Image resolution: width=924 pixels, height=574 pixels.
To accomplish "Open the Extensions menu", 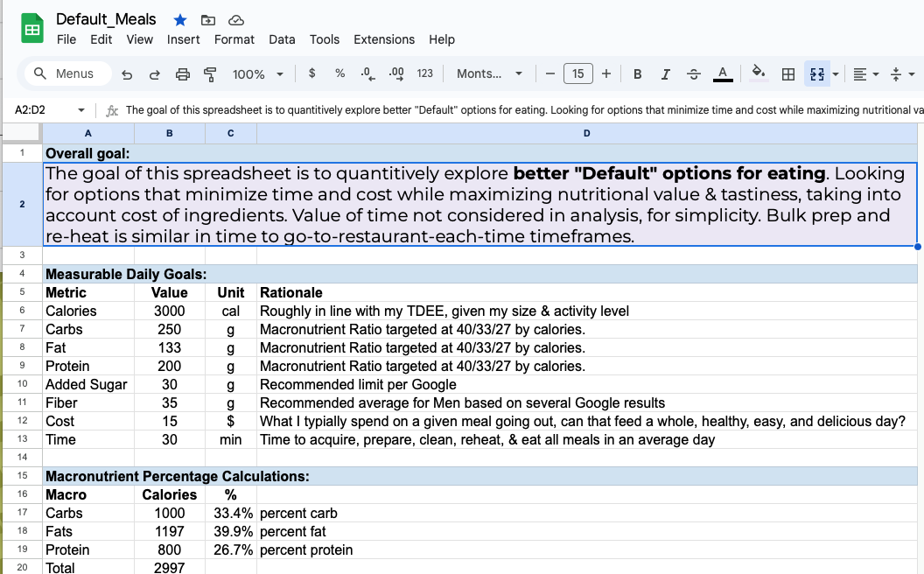I will click(x=383, y=39).
